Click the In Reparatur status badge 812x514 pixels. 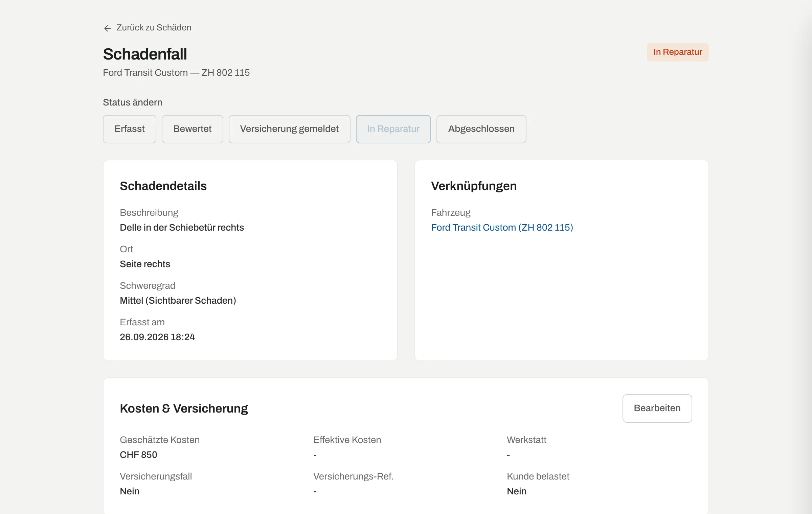pyautogui.click(x=678, y=52)
